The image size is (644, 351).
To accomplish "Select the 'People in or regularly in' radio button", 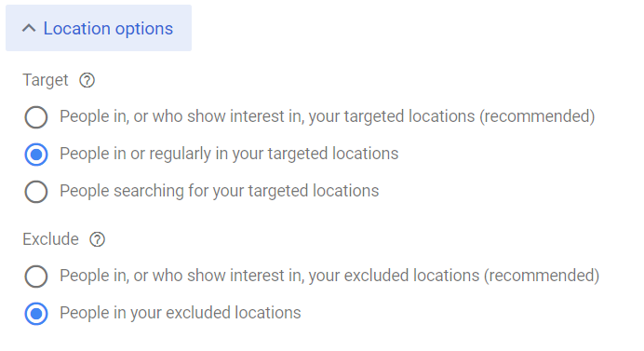I will tap(36, 155).
